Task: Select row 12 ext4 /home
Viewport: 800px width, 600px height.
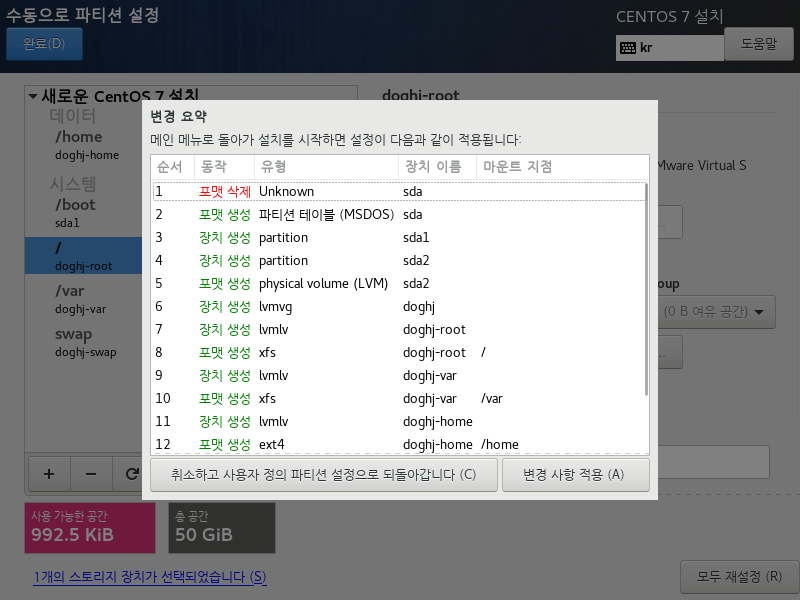Action: coord(398,443)
